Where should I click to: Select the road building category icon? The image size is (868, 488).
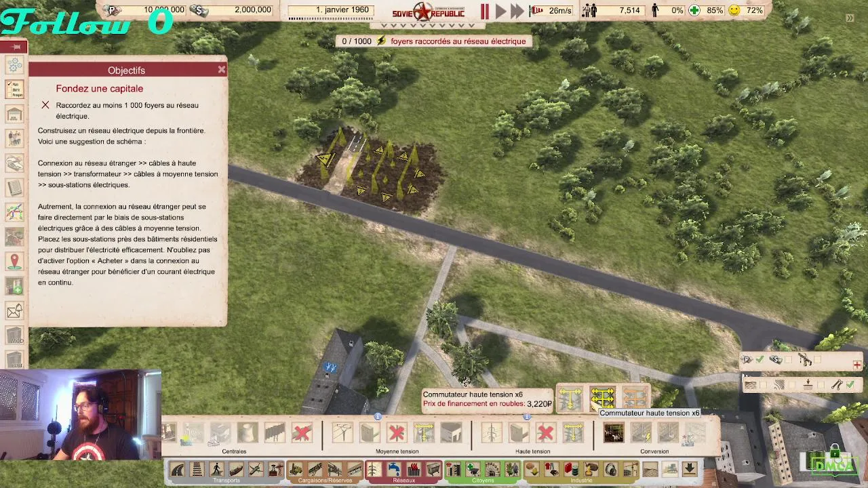click(177, 469)
